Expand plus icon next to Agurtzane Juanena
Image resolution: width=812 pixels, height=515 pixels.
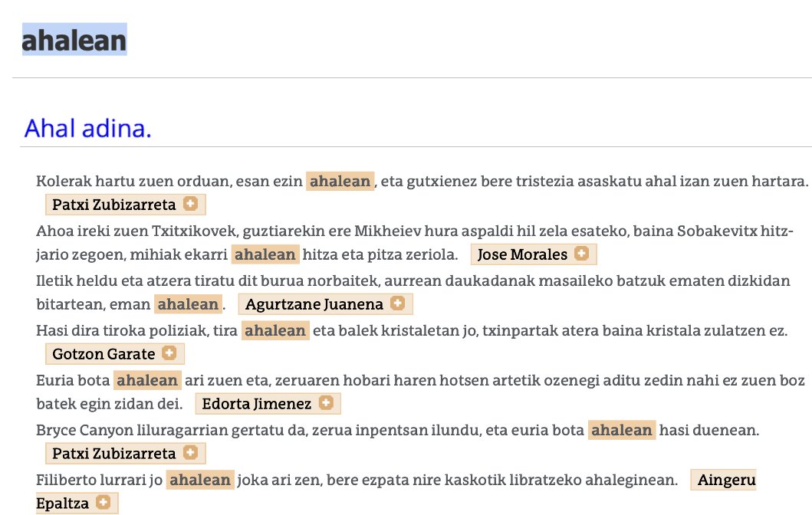pyautogui.click(x=397, y=303)
